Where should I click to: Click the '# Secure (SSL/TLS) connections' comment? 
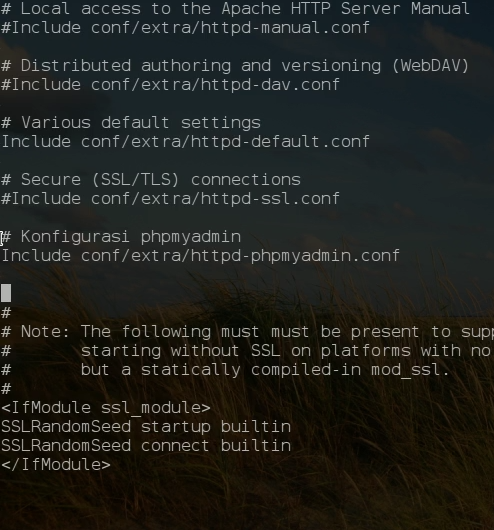(151, 180)
